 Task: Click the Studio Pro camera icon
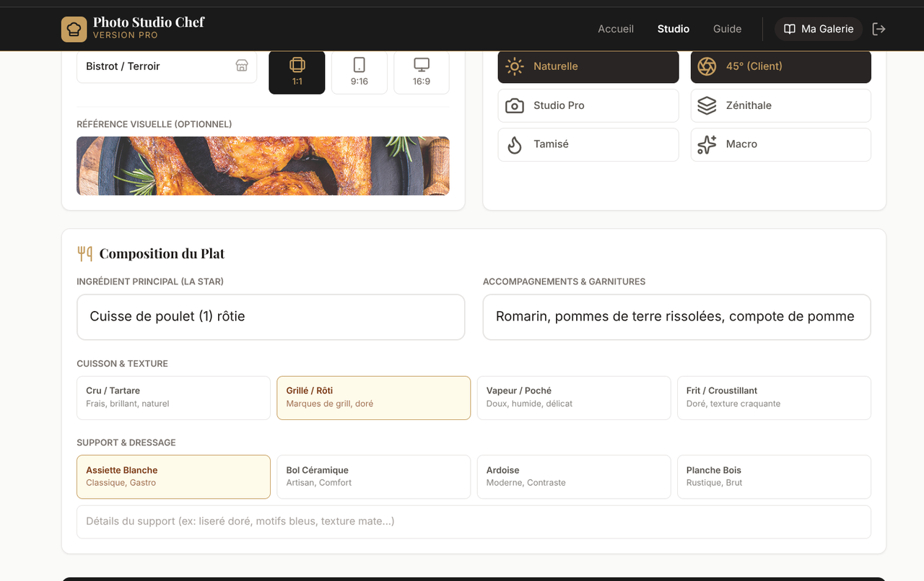514,105
